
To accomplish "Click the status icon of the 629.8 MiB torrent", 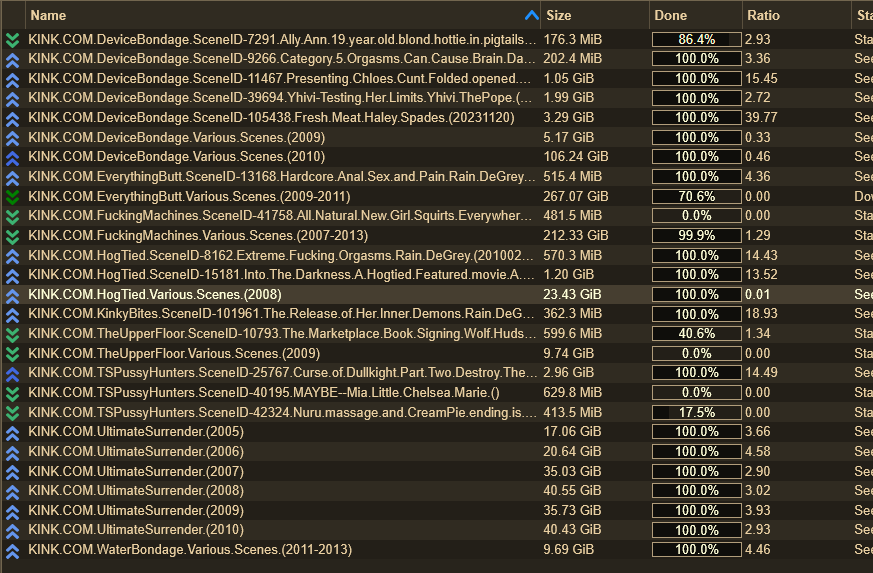I will coord(12,393).
